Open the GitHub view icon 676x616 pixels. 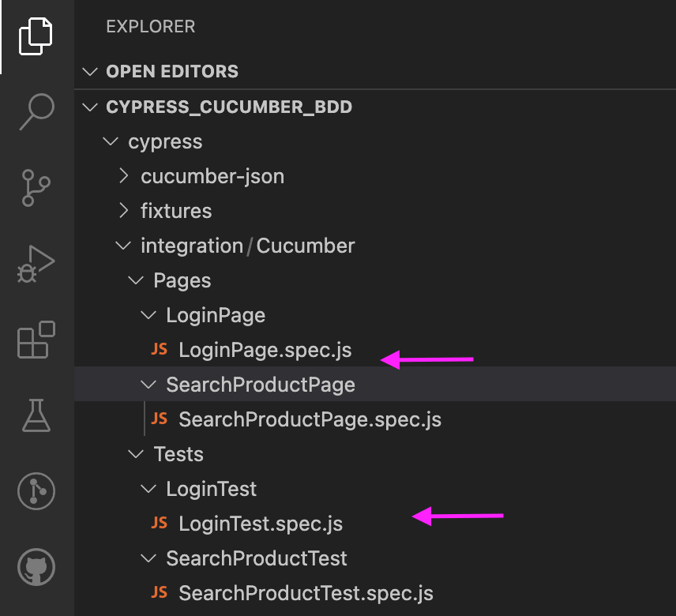coord(36,568)
